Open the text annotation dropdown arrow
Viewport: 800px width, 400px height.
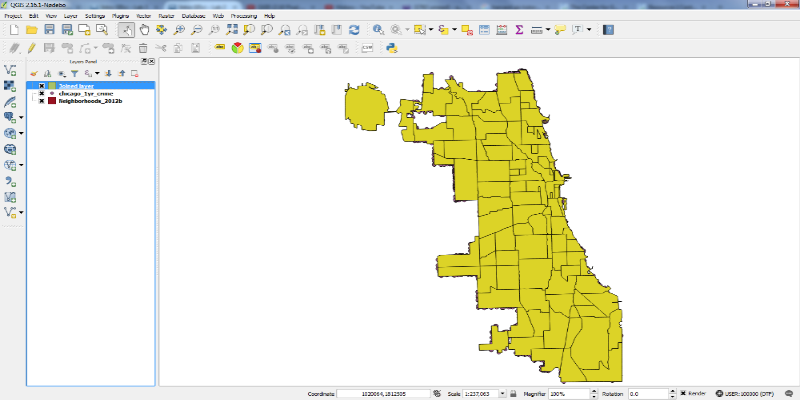pos(590,30)
